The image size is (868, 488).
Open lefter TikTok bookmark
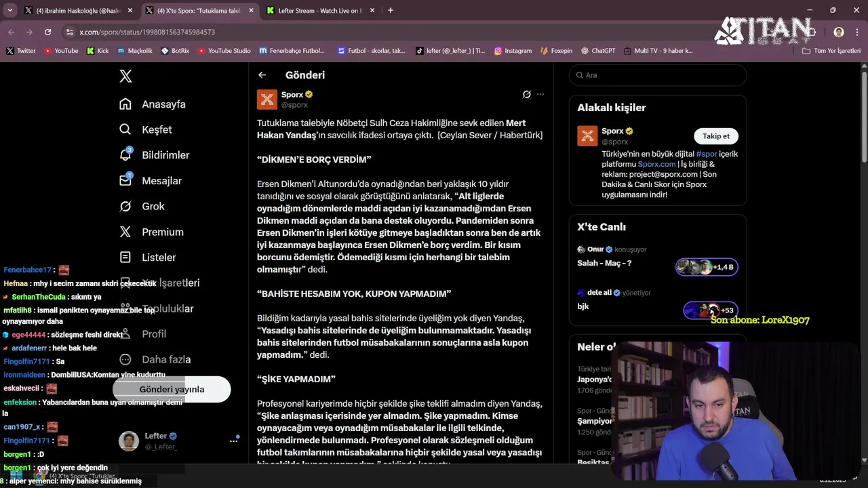click(450, 51)
